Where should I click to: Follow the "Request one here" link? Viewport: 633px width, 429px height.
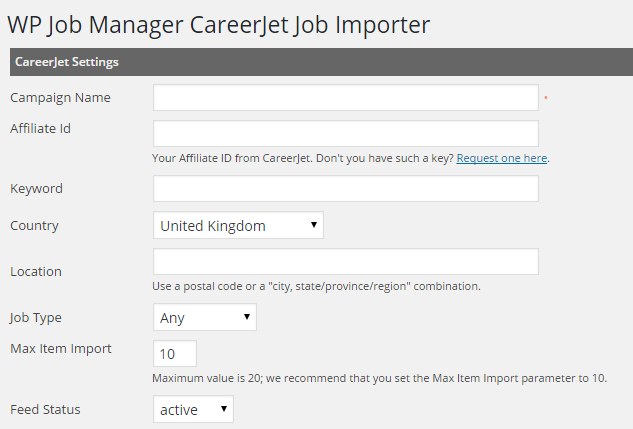pyautogui.click(x=502, y=158)
